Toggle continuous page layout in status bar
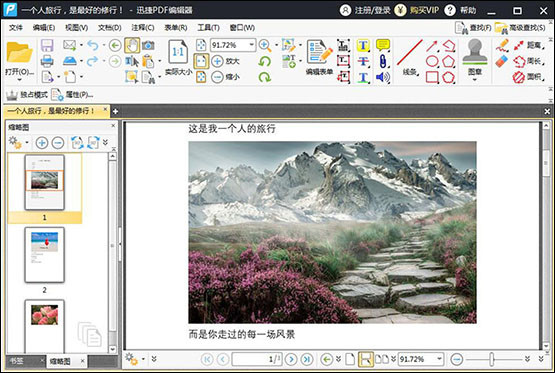Screen dimensions: 555x373 [x=365, y=359]
